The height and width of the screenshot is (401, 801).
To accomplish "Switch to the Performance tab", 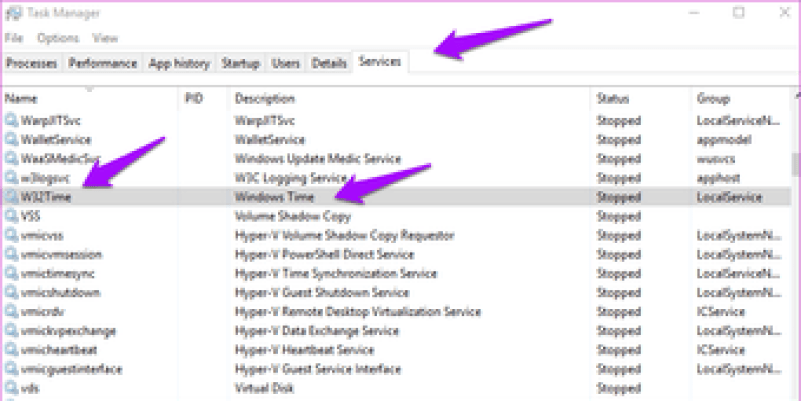I will tap(103, 63).
